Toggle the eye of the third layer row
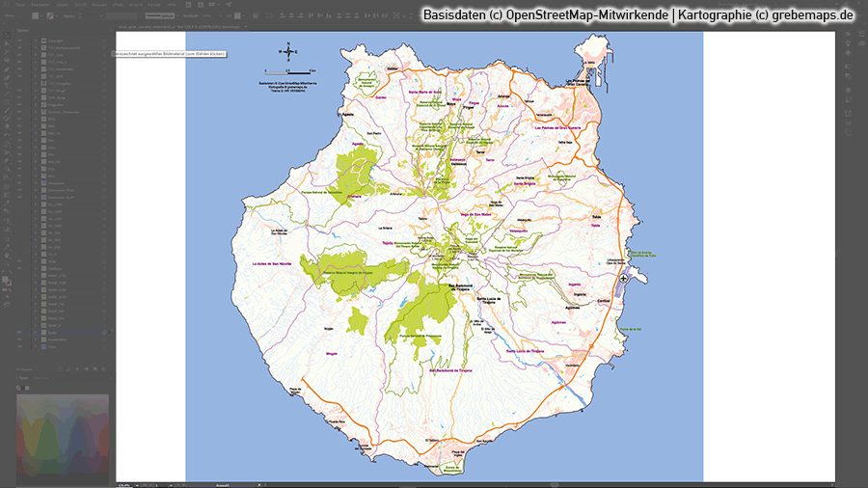868x488 pixels. coord(21,56)
